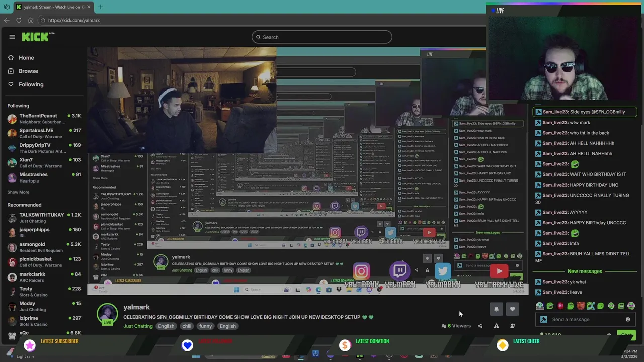Screen dimensions: 644x362
Task: Open xQc recommended channel
Action: (44, 334)
